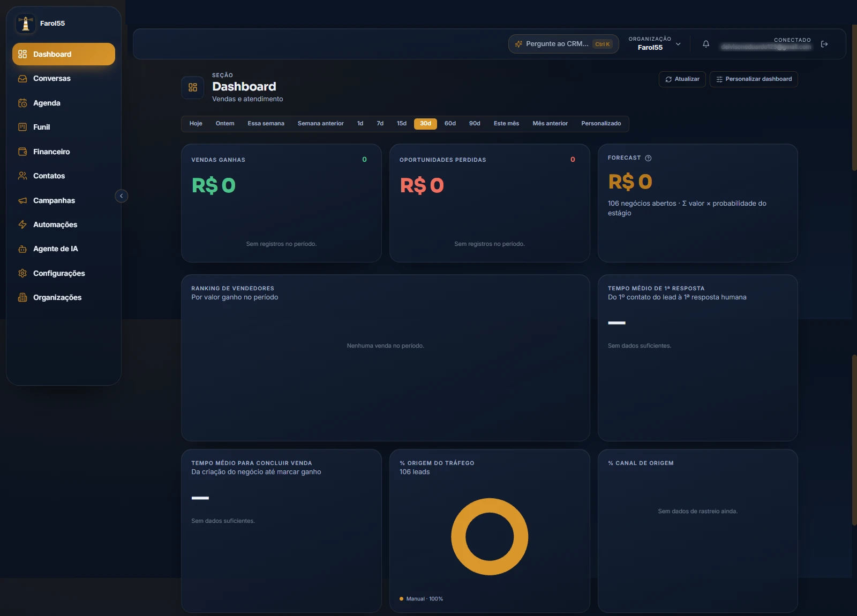Click the Oportunidades Perdidas R$ 0 value
The image size is (857, 616).
point(422,185)
